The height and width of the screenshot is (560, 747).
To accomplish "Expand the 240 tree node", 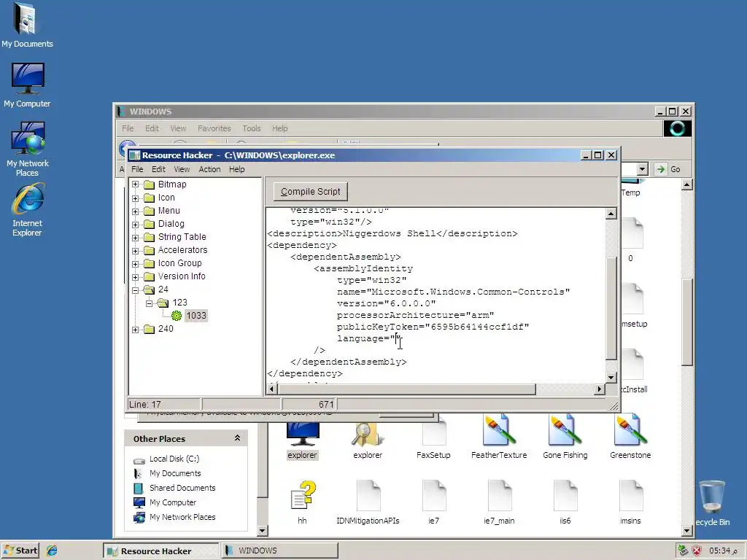I will click(135, 329).
